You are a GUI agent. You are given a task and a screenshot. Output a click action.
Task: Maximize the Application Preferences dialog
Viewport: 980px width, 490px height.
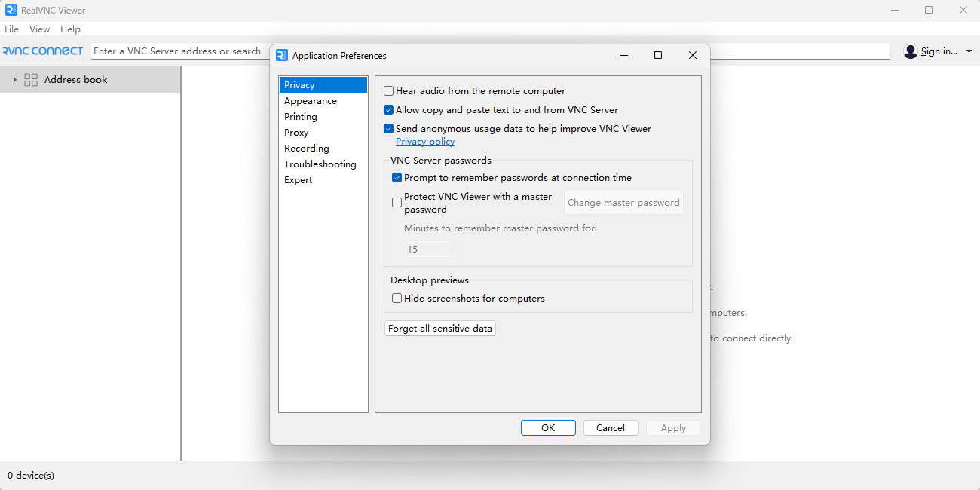657,55
